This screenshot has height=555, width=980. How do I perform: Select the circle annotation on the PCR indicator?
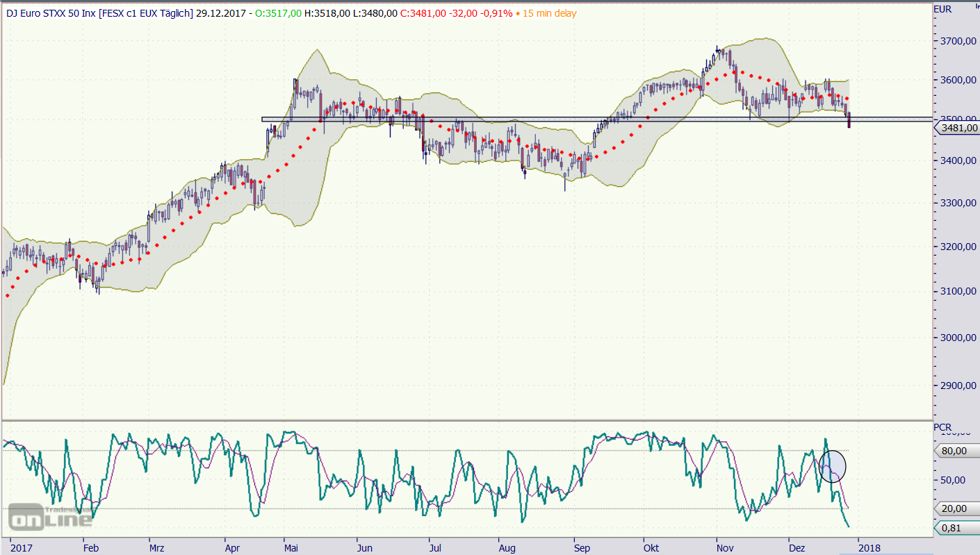click(833, 466)
